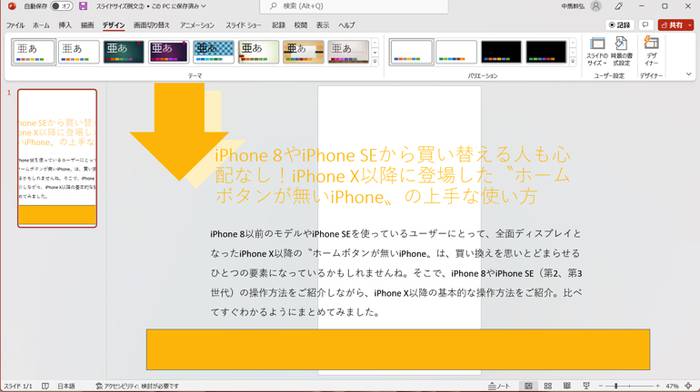Click the save icon in title bar
The image size is (700, 392).
(x=83, y=6)
